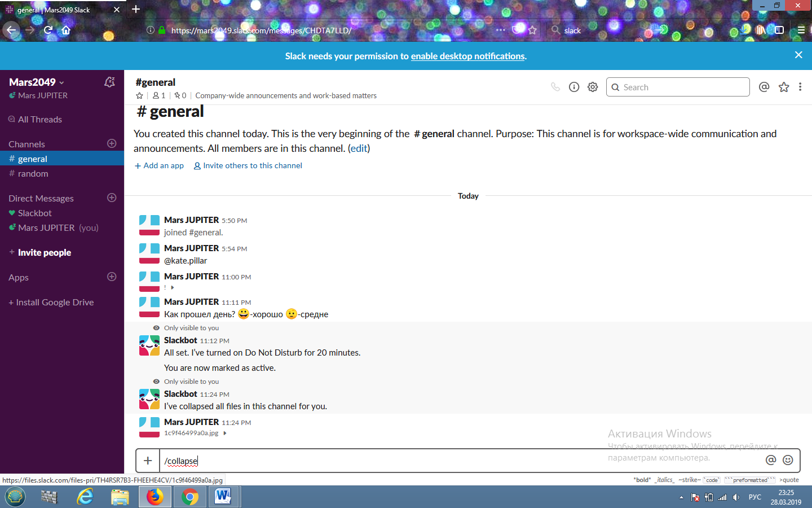This screenshot has height=508, width=812.
Task: Show starred items in header
Action: pos(784,87)
